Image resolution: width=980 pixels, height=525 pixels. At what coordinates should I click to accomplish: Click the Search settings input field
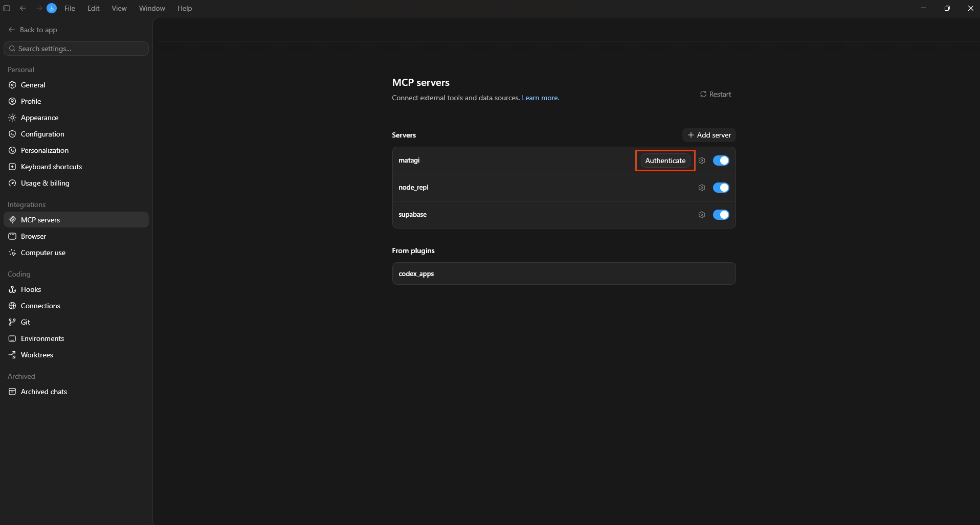tap(76, 49)
